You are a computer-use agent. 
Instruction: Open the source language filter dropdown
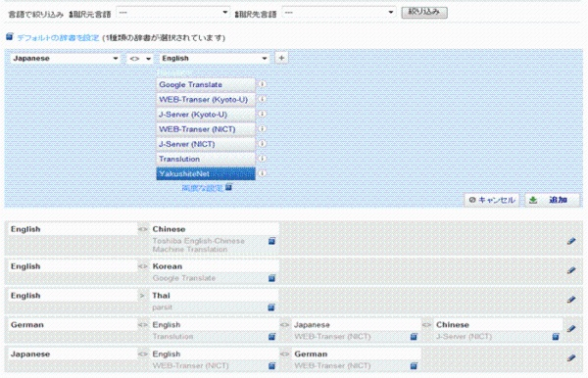click(x=172, y=13)
